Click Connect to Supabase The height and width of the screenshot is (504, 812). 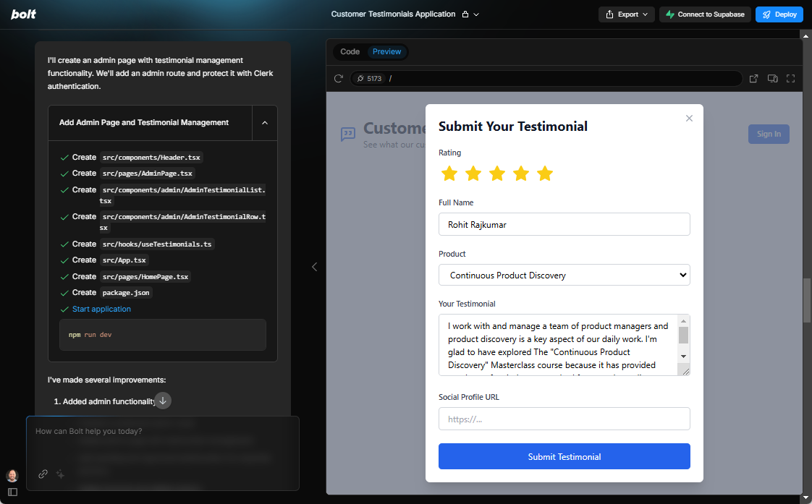point(704,14)
